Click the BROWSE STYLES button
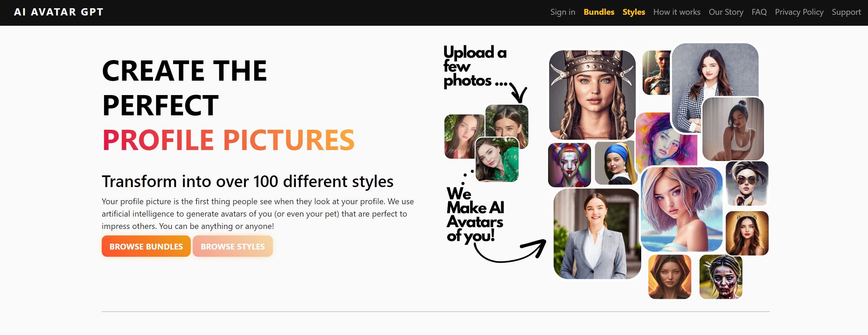The image size is (868, 335). click(233, 246)
